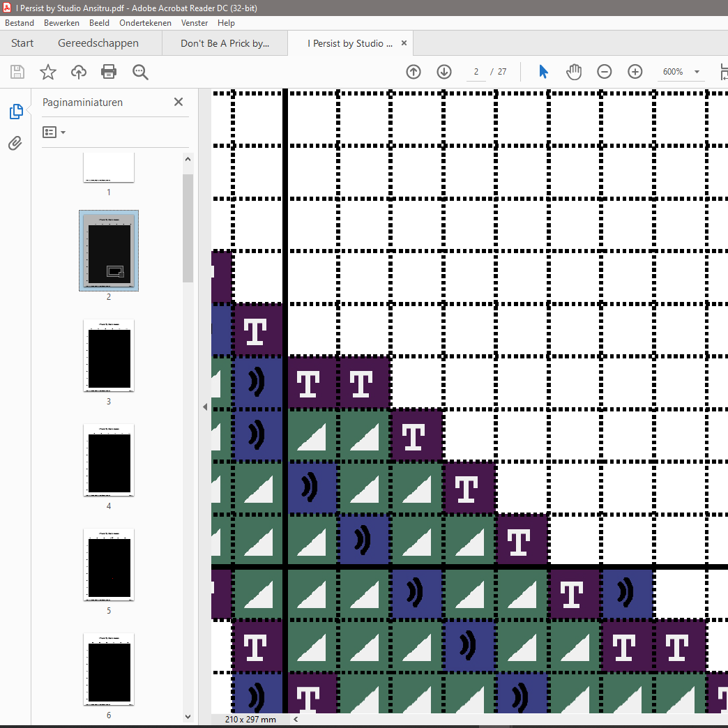Bookmark document with the star icon
This screenshot has height=728, width=728.
[x=47, y=72]
